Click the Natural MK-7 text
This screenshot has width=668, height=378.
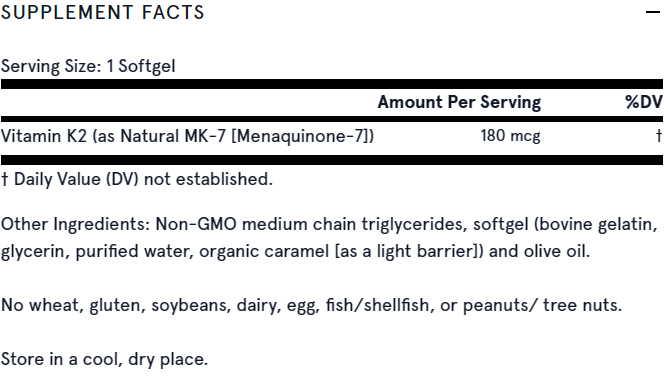[x=173, y=136]
